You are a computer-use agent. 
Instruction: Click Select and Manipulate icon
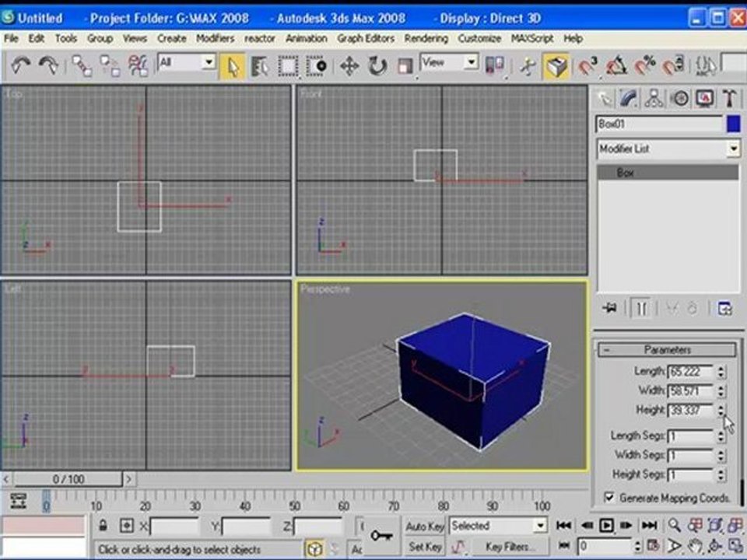[x=528, y=67]
